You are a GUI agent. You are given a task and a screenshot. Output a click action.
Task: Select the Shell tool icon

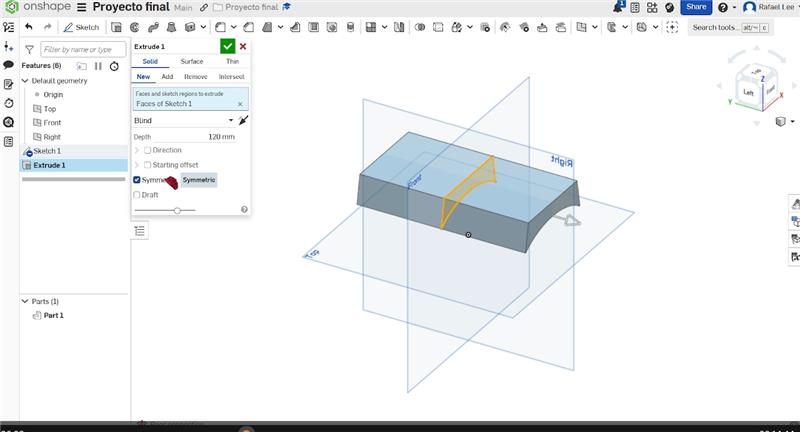click(x=313, y=27)
